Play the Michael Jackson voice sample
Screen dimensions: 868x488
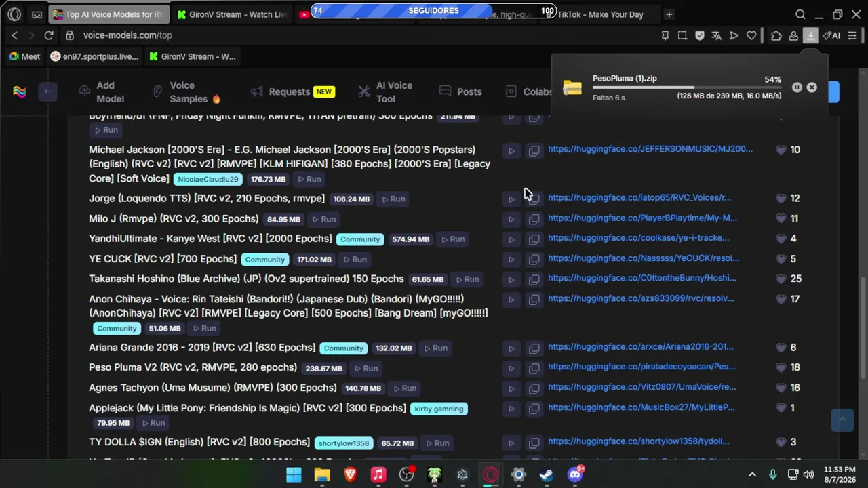coord(511,151)
